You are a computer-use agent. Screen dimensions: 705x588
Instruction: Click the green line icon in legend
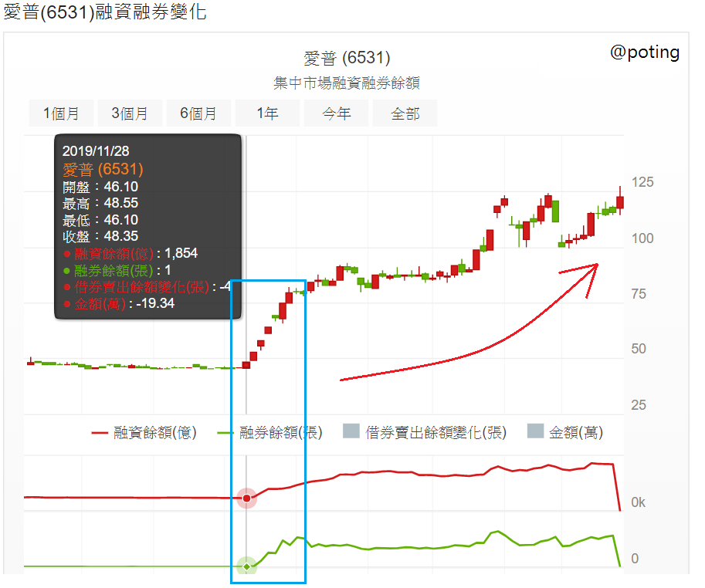tap(226, 433)
